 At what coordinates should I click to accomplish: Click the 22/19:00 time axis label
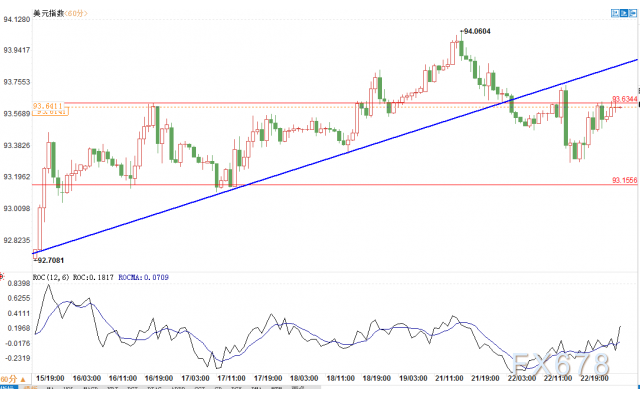tap(595, 378)
